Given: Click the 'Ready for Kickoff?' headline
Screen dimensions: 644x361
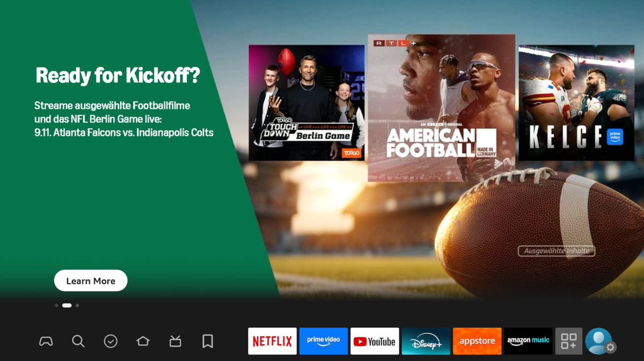Looking at the screenshot, I should point(118,76).
